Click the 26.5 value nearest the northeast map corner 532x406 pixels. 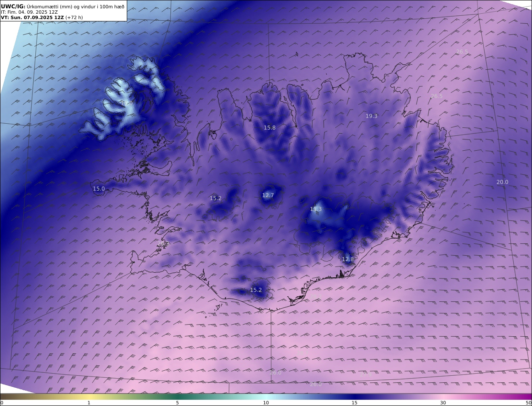(x=462, y=52)
